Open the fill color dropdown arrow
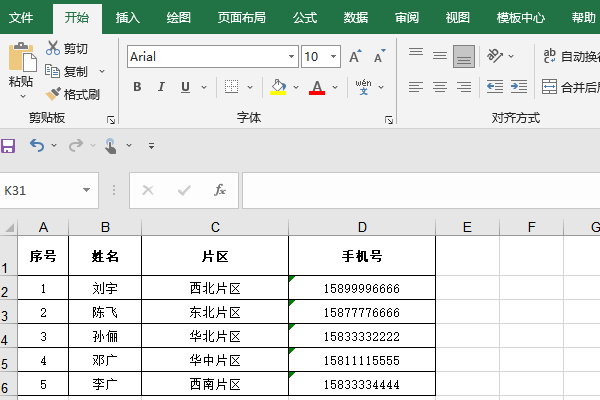Image resolution: width=600 pixels, height=400 pixels. point(296,87)
